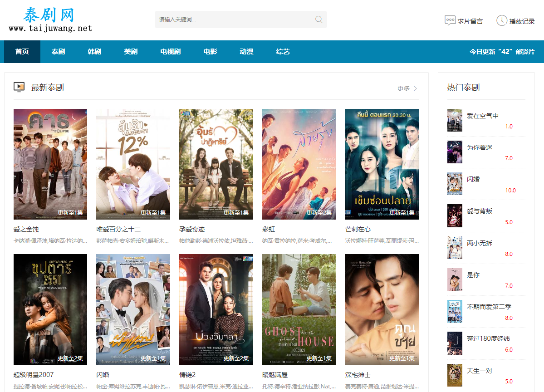Viewport: 544px width, 392px height.
Task: Switch to the 韩剧 navigation tab
Action: coord(94,52)
